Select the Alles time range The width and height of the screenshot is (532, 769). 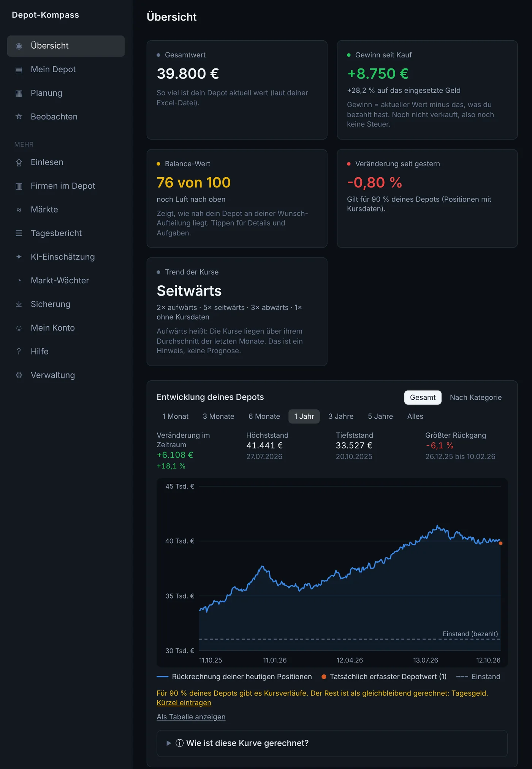click(x=415, y=416)
